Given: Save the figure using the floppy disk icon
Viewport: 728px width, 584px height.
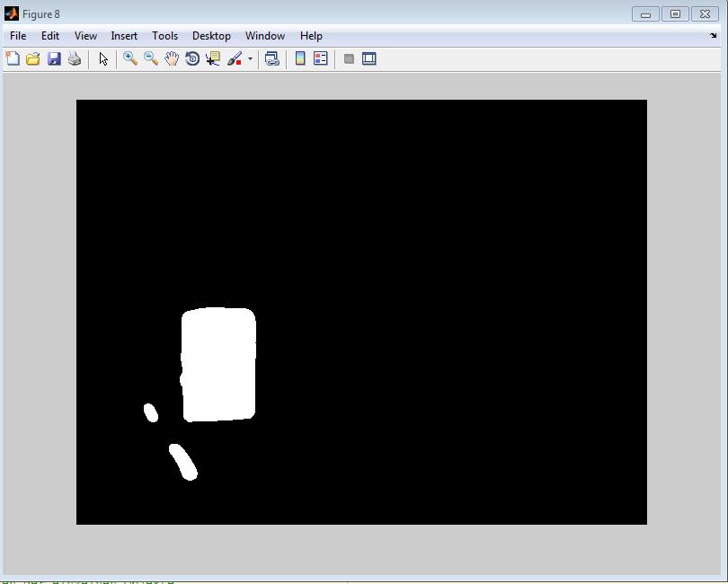Looking at the screenshot, I should point(54,59).
